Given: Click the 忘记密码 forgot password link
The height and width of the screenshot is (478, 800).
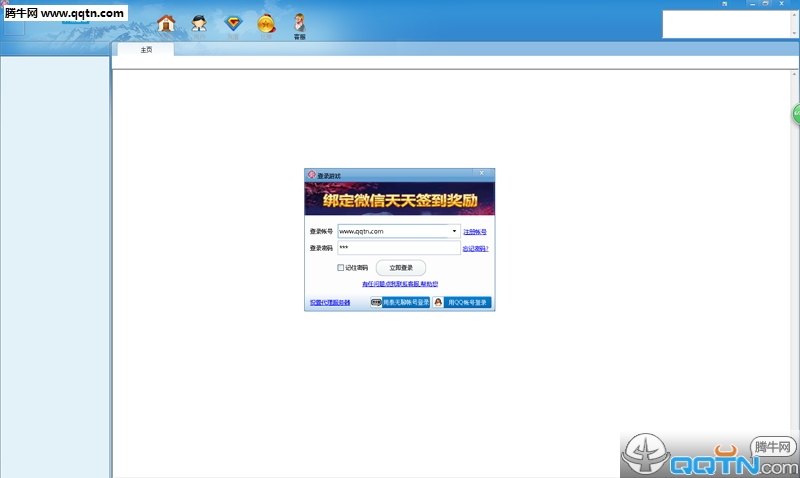Looking at the screenshot, I should [475, 248].
